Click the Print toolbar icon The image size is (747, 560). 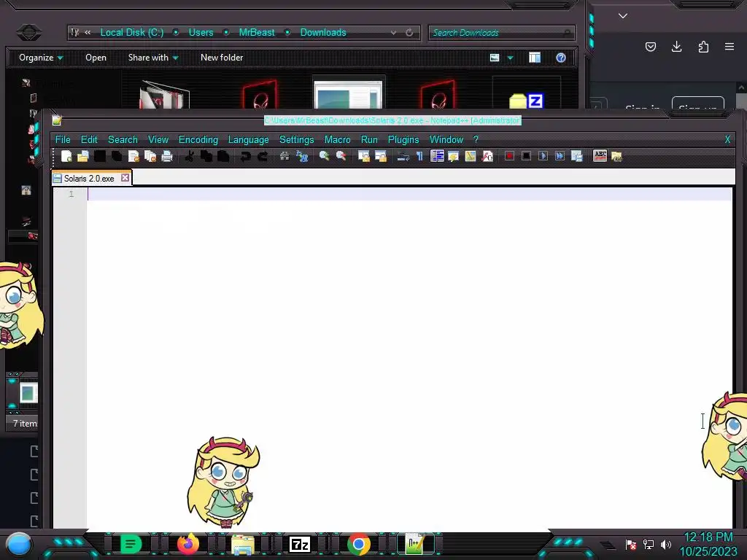pyautogui.click(x=167, y=156)
